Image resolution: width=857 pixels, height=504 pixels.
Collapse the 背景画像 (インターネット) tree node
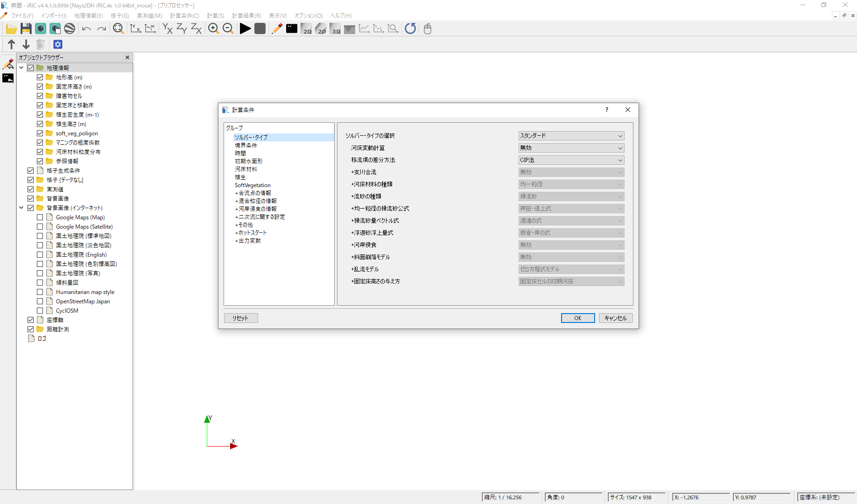pyautogui.click(x=21, y=208)
